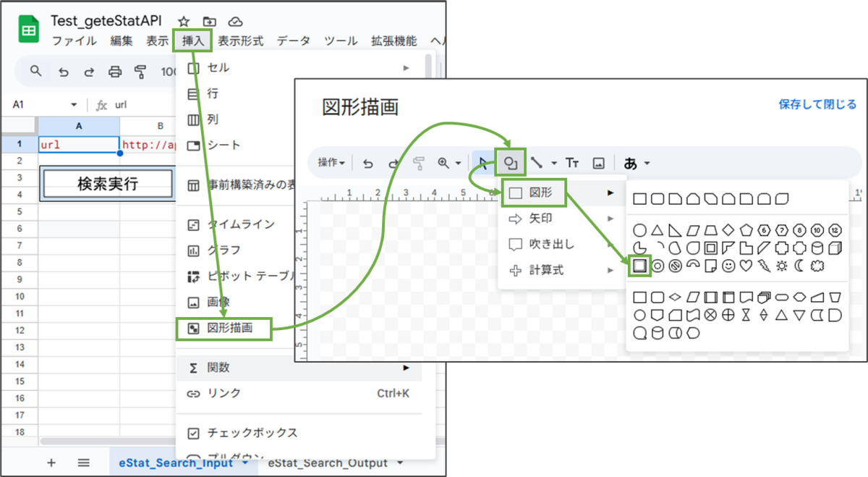Click the 検索実行 button on the sheet
The height and width of the screenshot is (477, 868).
click(x=108, y=184)
